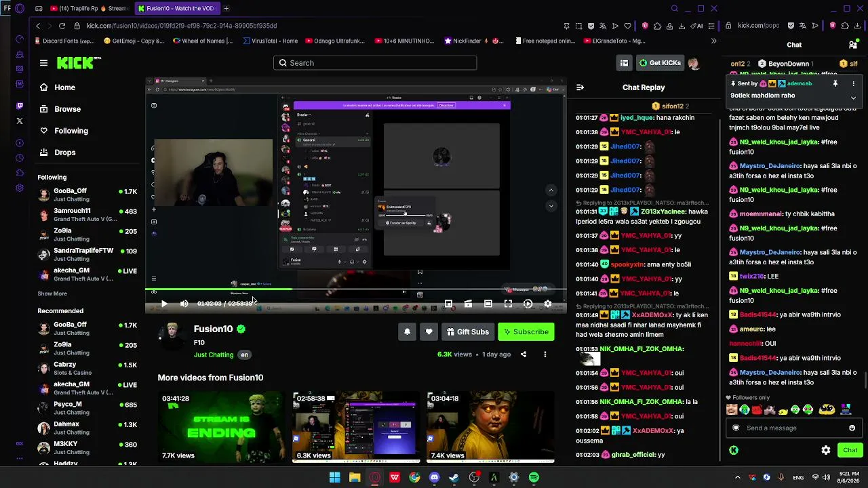Switch to the Traplife Rp browser tab

89,9
